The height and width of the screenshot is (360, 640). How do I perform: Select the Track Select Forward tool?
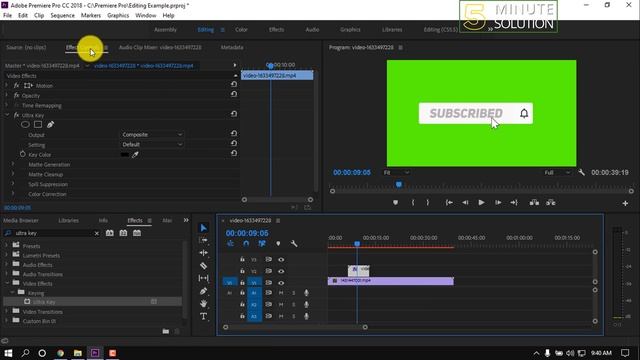pos(203,240)
